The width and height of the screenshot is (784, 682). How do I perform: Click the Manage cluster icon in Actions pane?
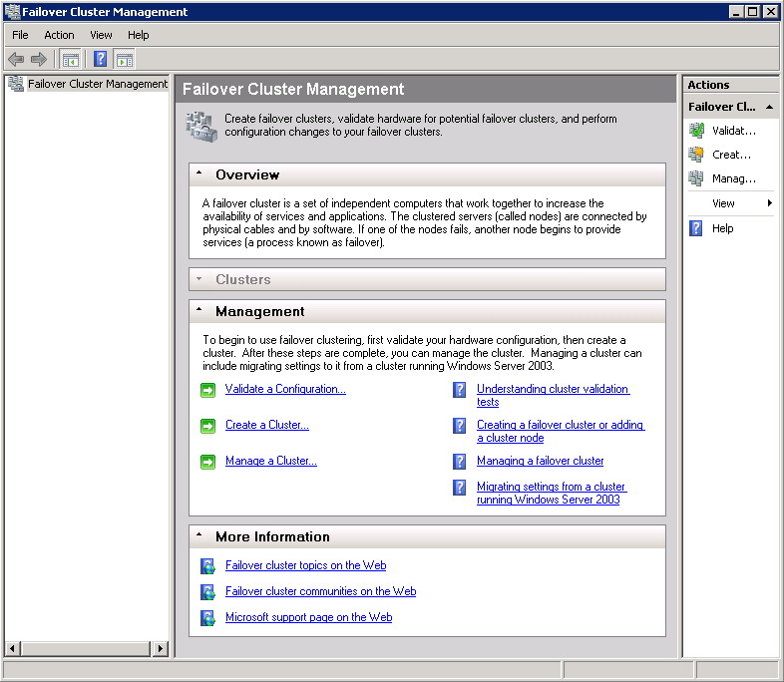[696, 178]
